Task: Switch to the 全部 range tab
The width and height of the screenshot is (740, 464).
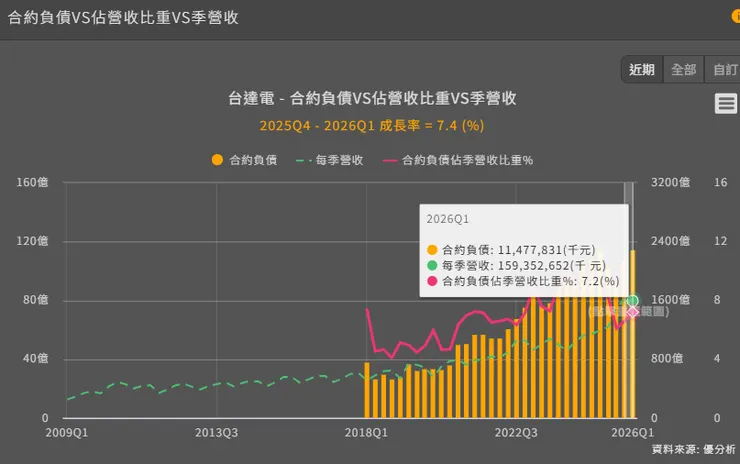Action: pyautogui.click(x=683, y=70)
